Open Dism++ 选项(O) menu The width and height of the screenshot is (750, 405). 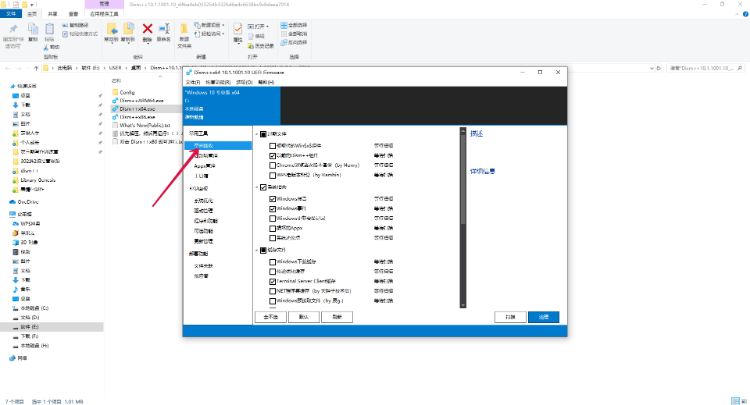tap(244, 83)
